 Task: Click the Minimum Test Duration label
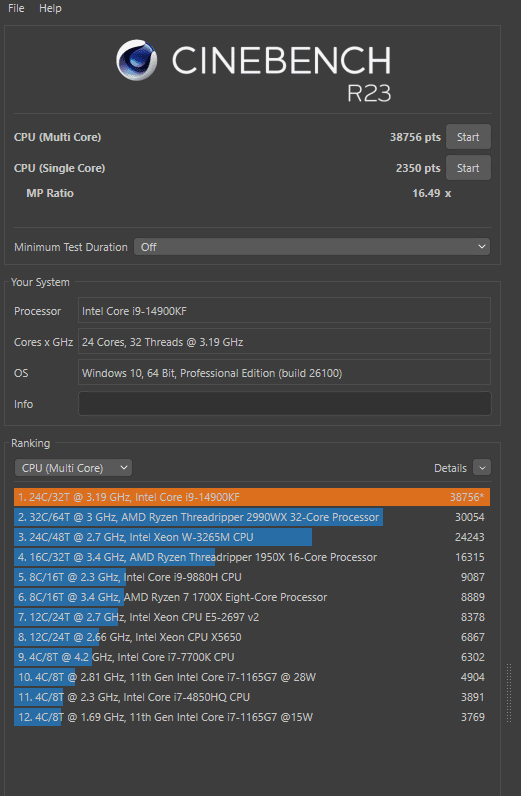71,247
